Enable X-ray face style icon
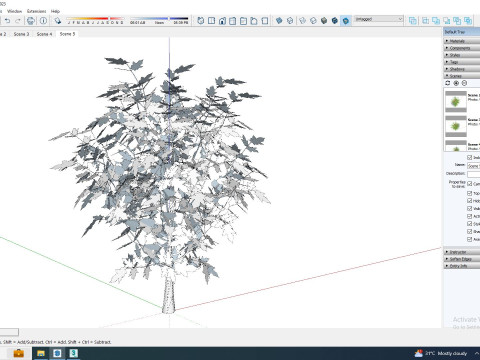The width and height of the screenshot is (480, 360). (279, 21)
